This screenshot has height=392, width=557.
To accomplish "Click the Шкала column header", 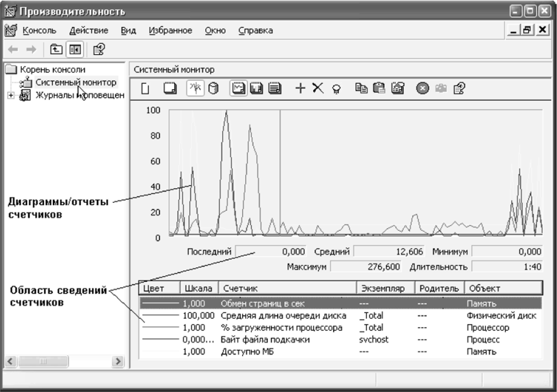I will 199,288.
